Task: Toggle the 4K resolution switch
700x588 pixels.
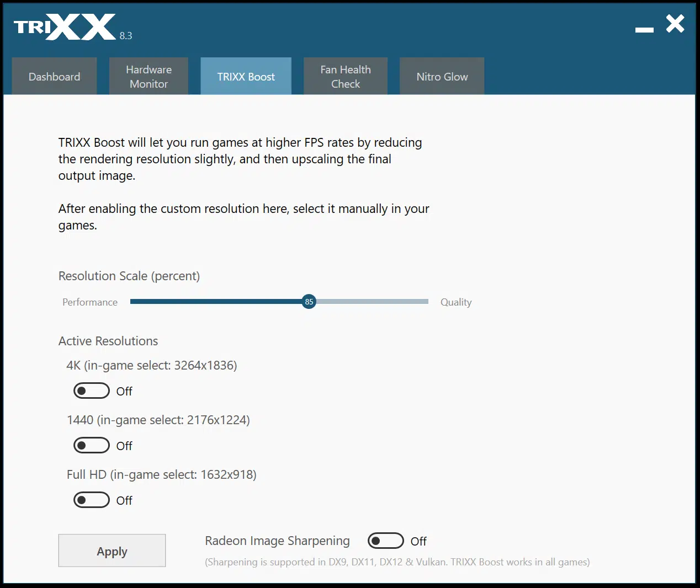Action: point(92,391)
